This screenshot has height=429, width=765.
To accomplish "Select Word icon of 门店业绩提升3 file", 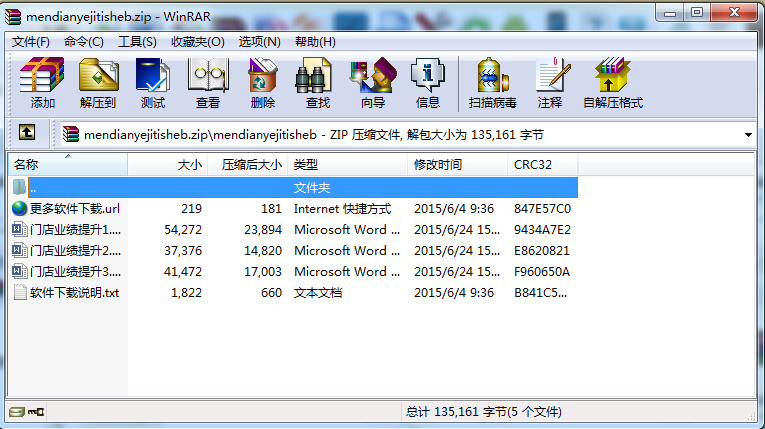I will click(x=20, y=271).
